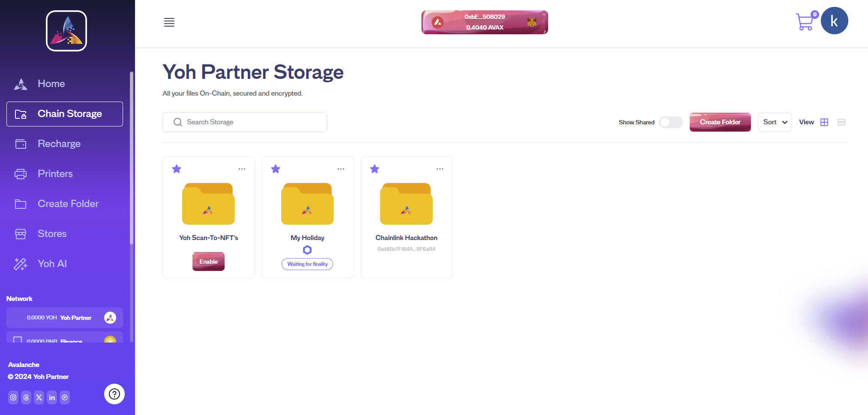This screenshot has width=868, height=415.
Task: Visit the Instagram social link
Action: pos(13,397)
